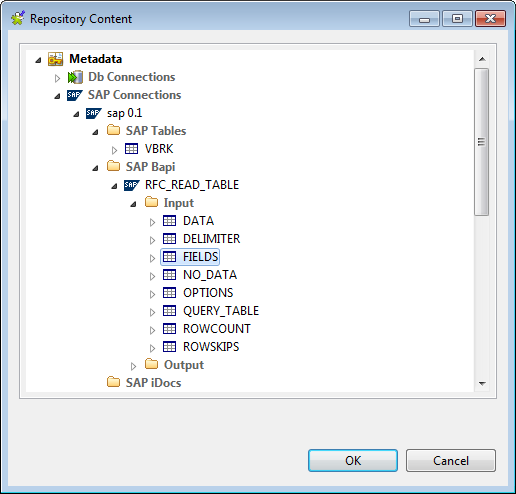Confirm selection with the OK button
Screen dimensions: 516x494
[353, 460]
